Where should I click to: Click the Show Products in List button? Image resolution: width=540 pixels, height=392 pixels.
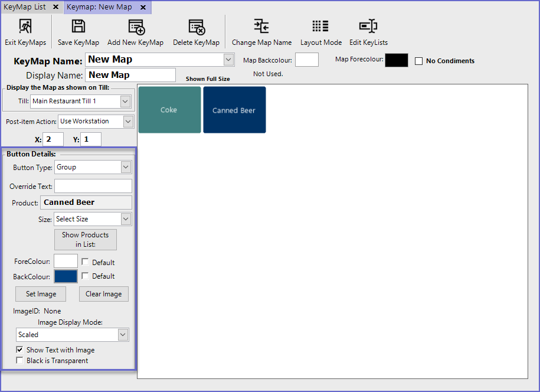(86, 239)
